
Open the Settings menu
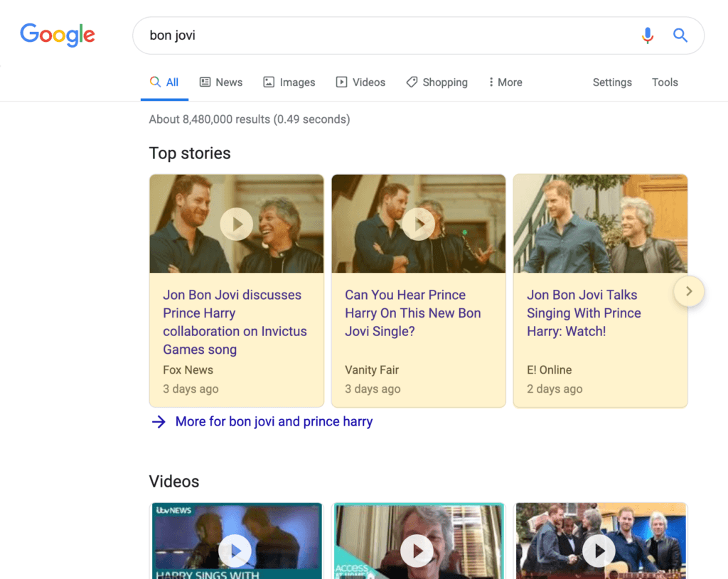pyautogui.click(x=612, y=82)
